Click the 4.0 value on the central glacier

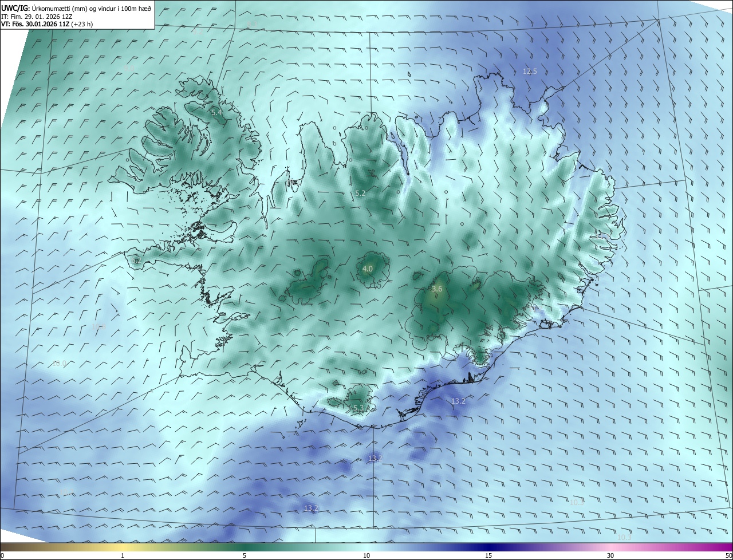pyautogui.click(x=368, y=268)
